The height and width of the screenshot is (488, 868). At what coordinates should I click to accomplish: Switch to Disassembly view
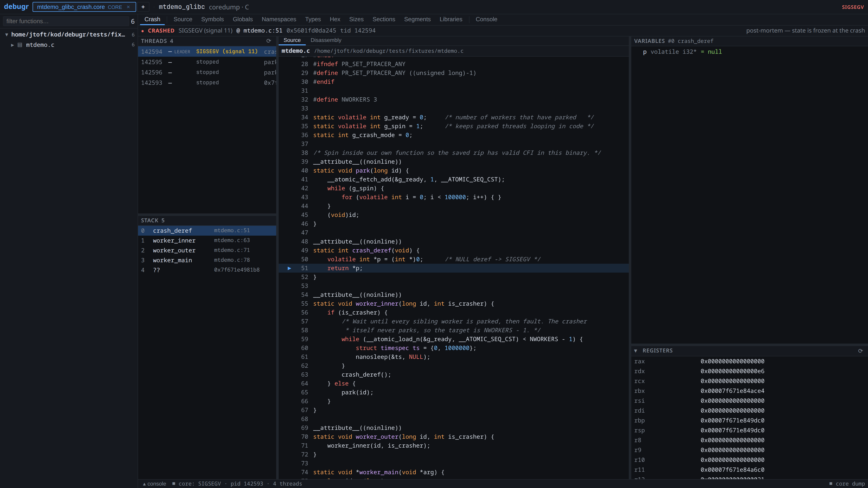pyautogui.click(x=326, y=40)
